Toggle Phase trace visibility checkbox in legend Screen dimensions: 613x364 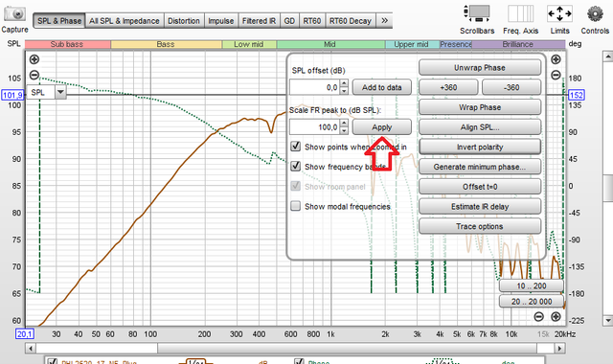point(299,362)
